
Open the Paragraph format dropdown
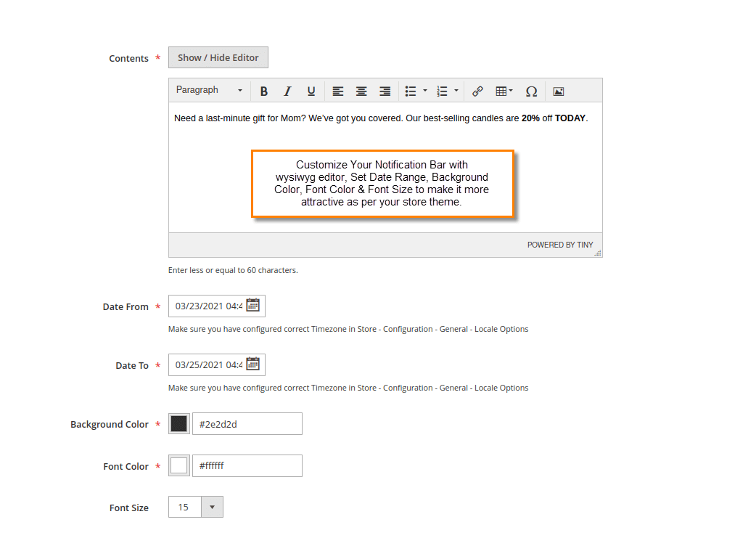coord(208,90)
